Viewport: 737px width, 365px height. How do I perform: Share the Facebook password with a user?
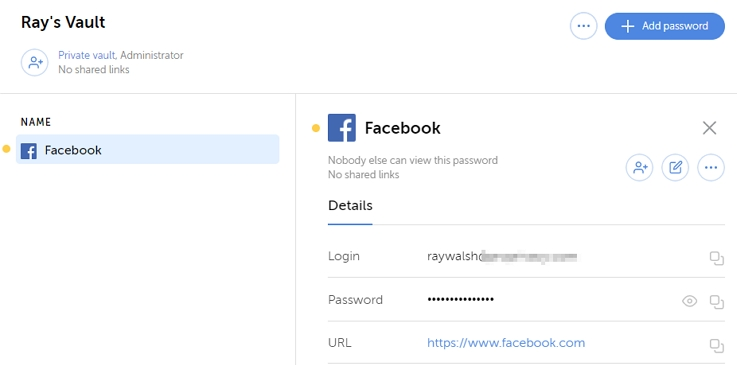click(x=639, y=167)
